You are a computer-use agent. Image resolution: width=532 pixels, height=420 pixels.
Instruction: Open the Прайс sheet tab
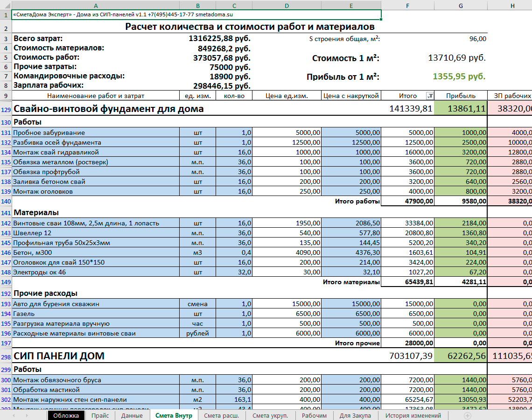pyautogui.click(x=100, y=416)
